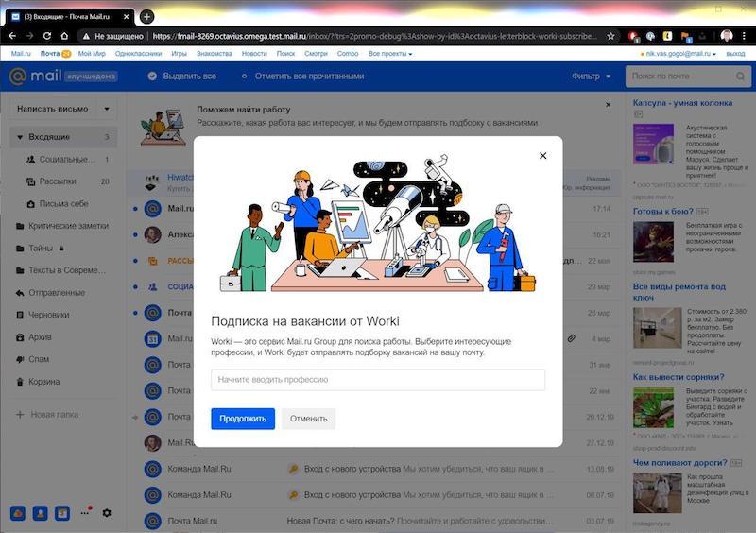The image size is (756, 533).
Task: Toggle unread dot on 16:21 message
Action: 135,235
